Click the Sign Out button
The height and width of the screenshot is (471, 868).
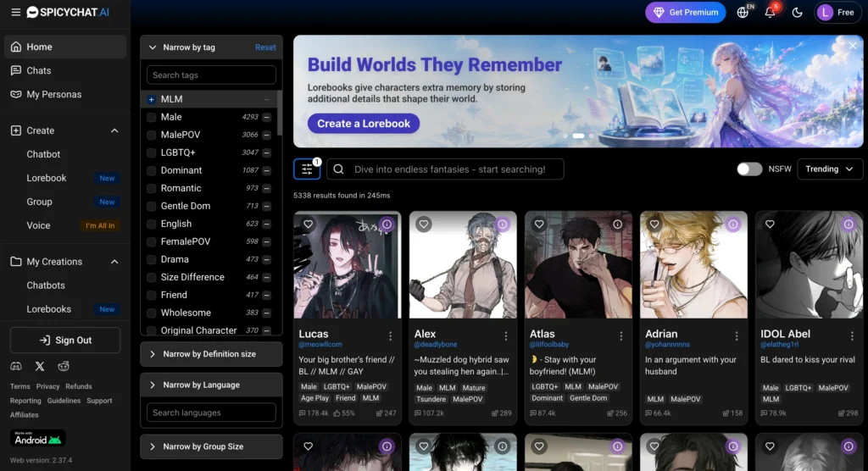point(64,341)
